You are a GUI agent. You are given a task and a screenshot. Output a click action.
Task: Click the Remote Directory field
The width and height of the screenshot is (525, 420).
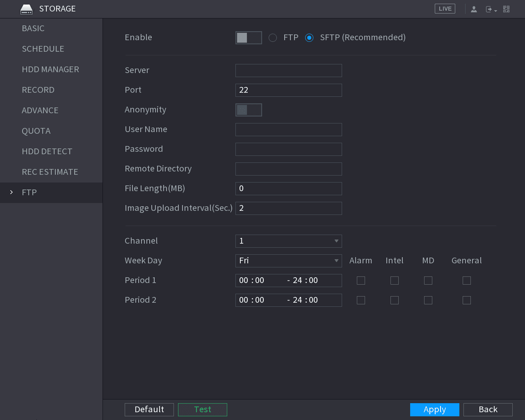click(x=289, y=169)
